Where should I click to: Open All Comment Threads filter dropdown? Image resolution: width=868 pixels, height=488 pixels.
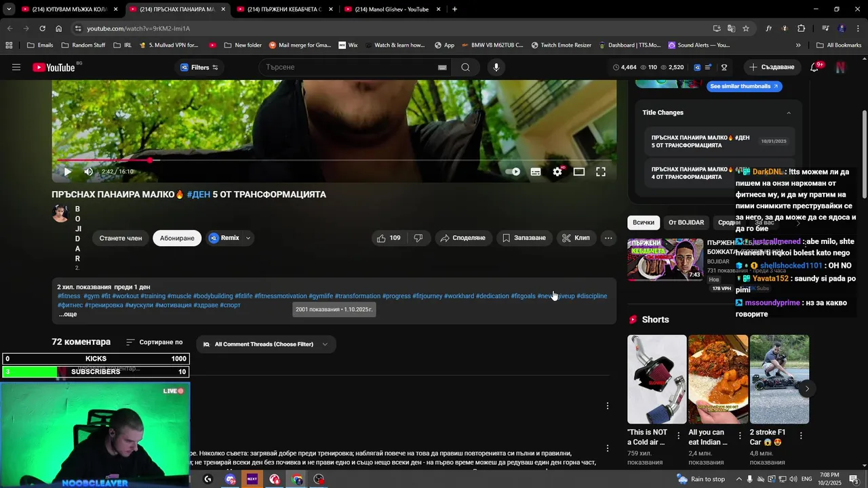click(265, 344)
